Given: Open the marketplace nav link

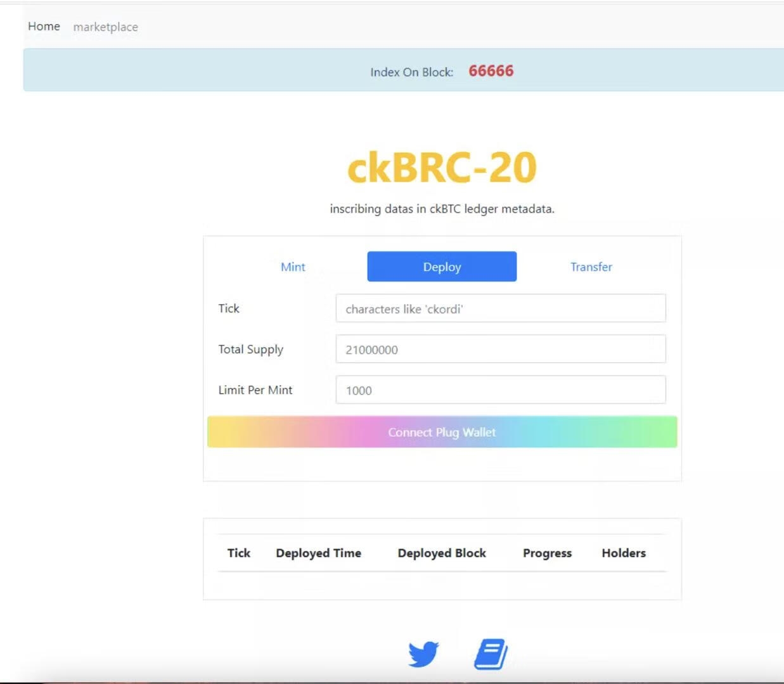Looking at the screenshot, I should (105, 27).
